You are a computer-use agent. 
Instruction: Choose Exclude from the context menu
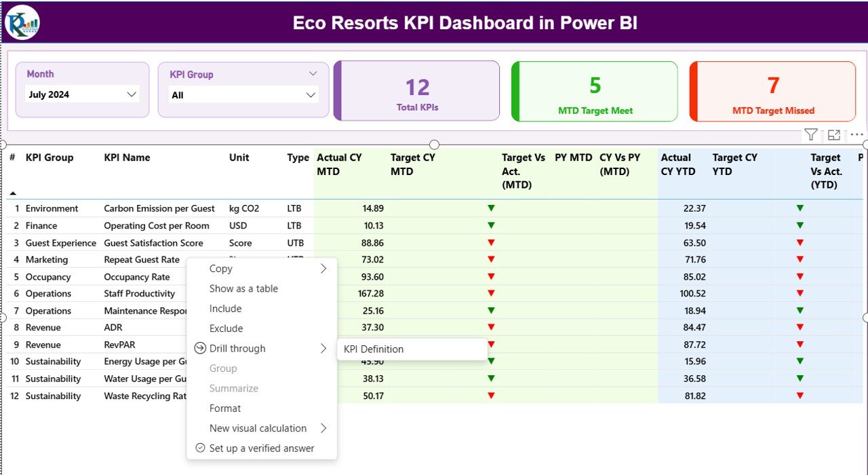[226, 328]
